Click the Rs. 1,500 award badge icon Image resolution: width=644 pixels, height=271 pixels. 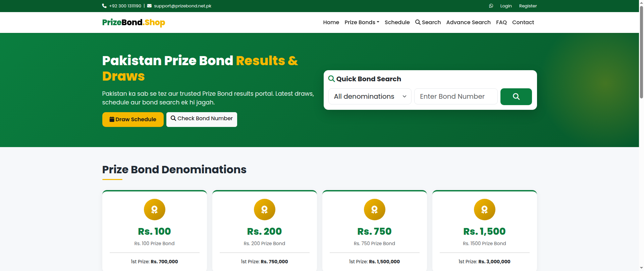[485, 210]
